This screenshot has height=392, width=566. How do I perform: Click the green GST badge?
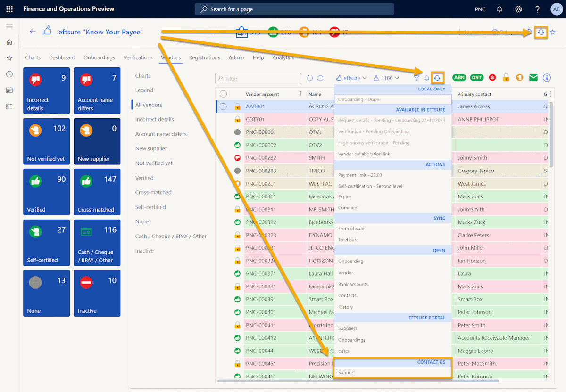(x=476, y=78)
